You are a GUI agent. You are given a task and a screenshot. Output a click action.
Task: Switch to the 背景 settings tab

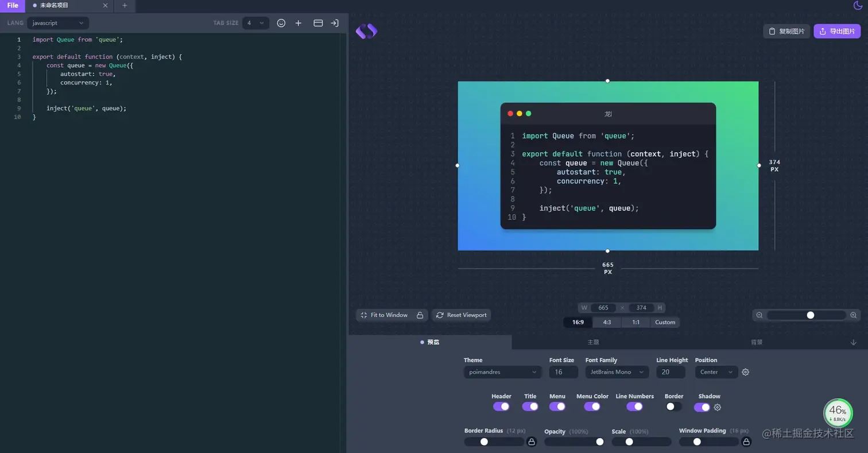click(757, 342)
